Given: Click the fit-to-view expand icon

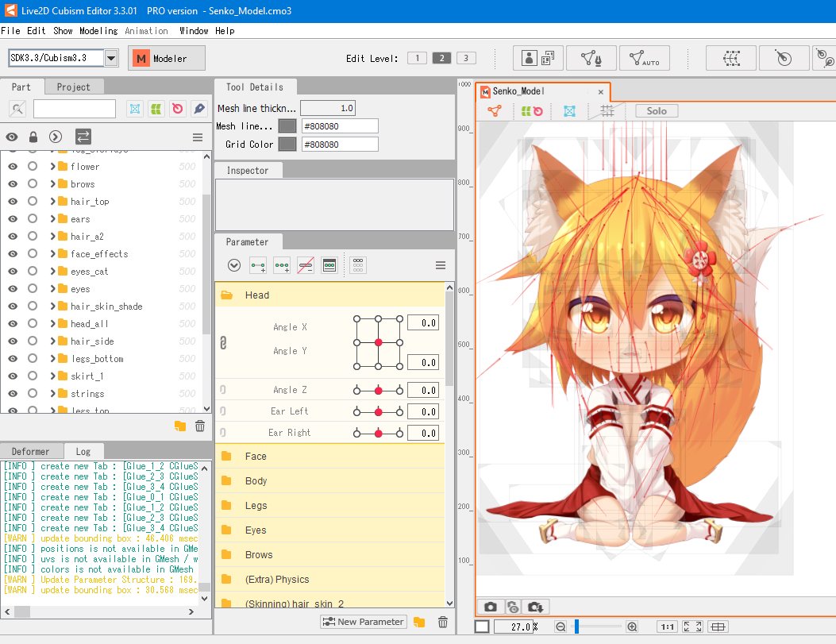Looking at the screenshot, I should coord(692,627).
